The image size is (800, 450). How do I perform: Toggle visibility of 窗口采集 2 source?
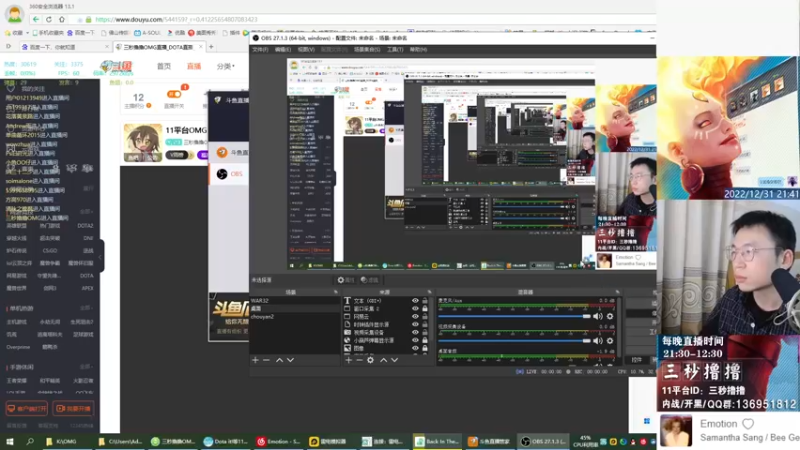pyautogui.click(x=415, y=309)
